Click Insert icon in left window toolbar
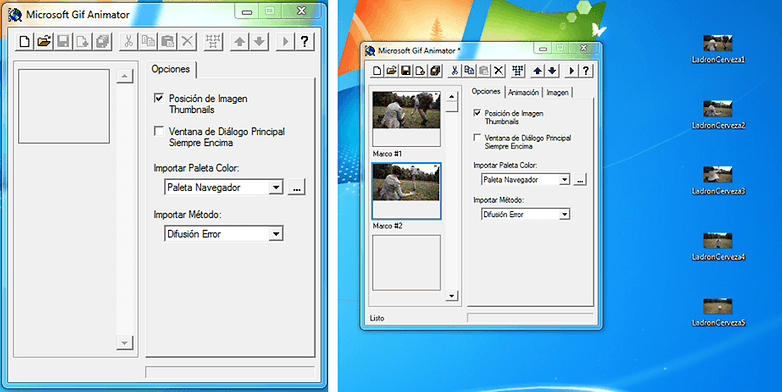This screenshot has width=782, height=392. tap(83, 41)
